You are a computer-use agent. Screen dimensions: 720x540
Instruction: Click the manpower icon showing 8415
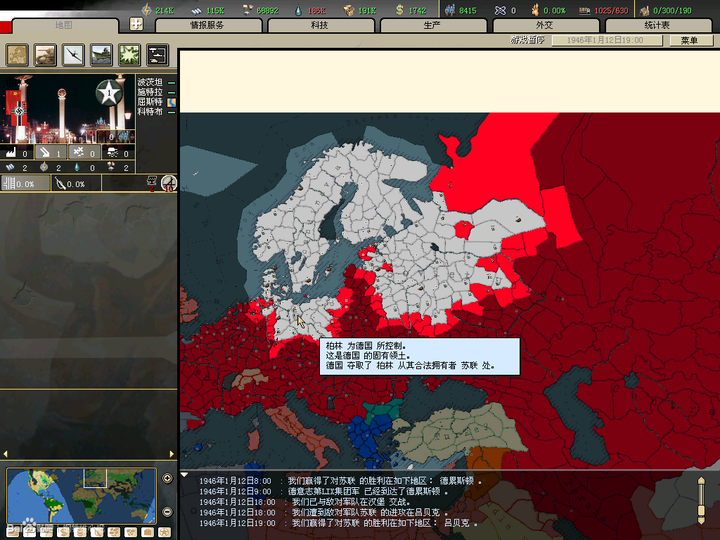pyautogui.click(x=450, y=10)
